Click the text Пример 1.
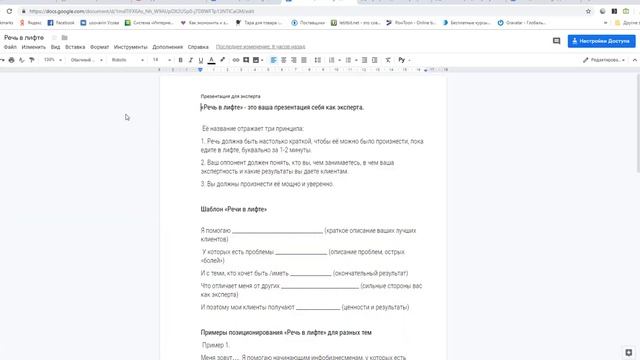Image resolution: width=640 pixels, height=360 pixels. click(x=216, y=345)
